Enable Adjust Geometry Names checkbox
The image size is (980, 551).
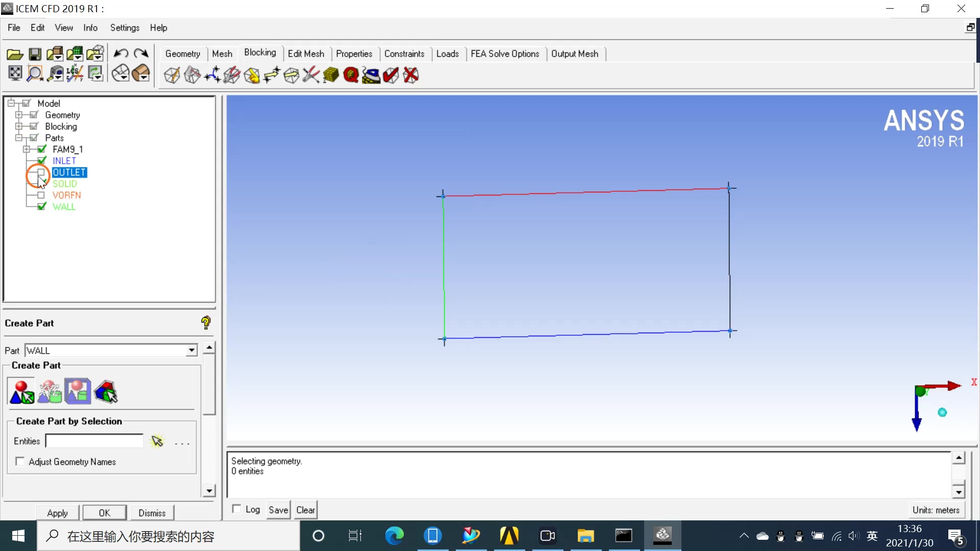coord(19,462)
